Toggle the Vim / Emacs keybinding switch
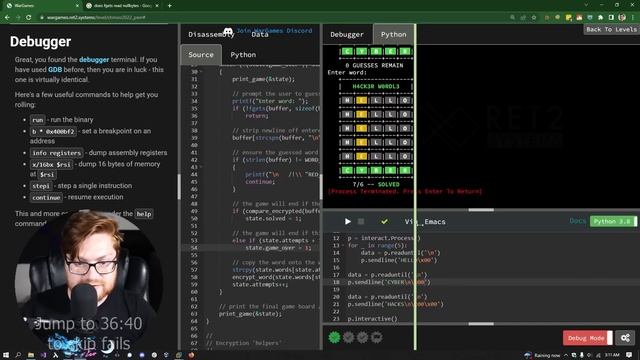 click(x=424, y=222)
